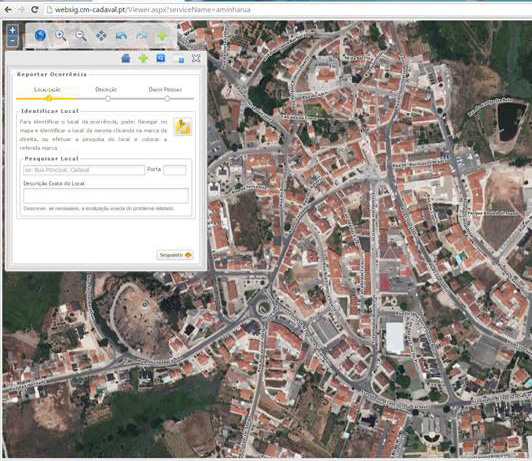The height and width of the screenshot is (461, 532).
Task: Click the Porta number field
Action: point(175,170)
